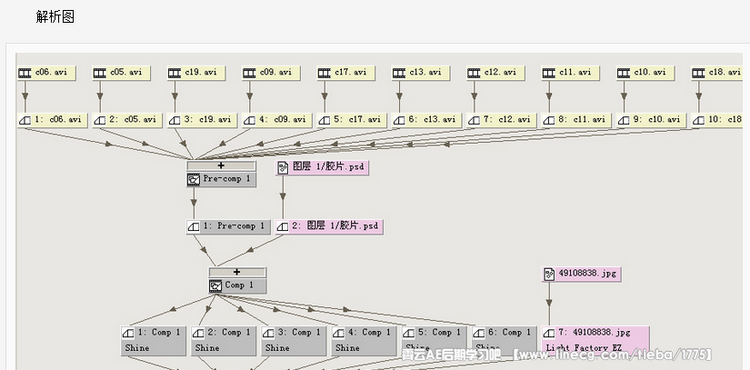Open the linecg.com watermark link
This screenshot has height=370, width=750.
(x=615, y=355)
